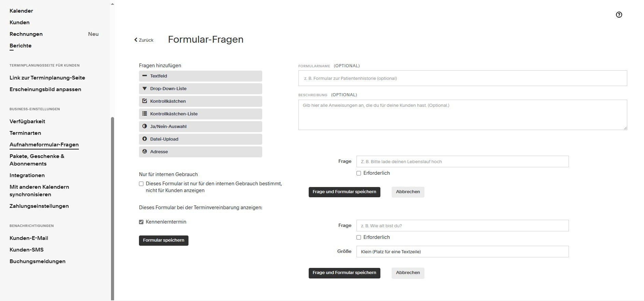Image resolution: width=644 pixels, height=301 pixels.
Task: Add a Kontrollkästchen-Liste question
Action: click(x=200, y=114)
